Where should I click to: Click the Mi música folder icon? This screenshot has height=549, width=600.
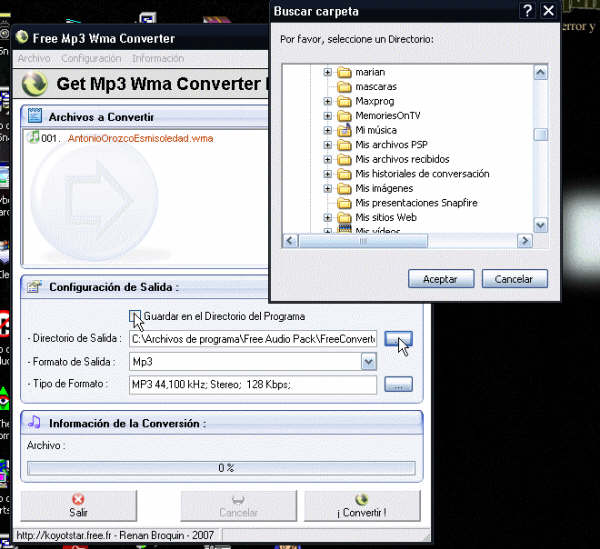(x=344, y=130)
